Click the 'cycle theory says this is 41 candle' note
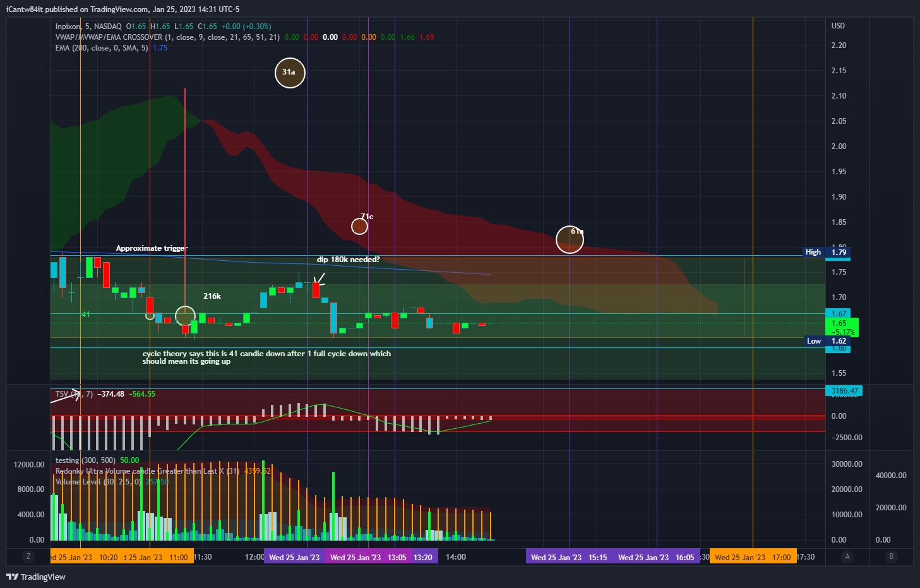The height and width of the screenshot is (588, 920). click(x=266, y=357)
